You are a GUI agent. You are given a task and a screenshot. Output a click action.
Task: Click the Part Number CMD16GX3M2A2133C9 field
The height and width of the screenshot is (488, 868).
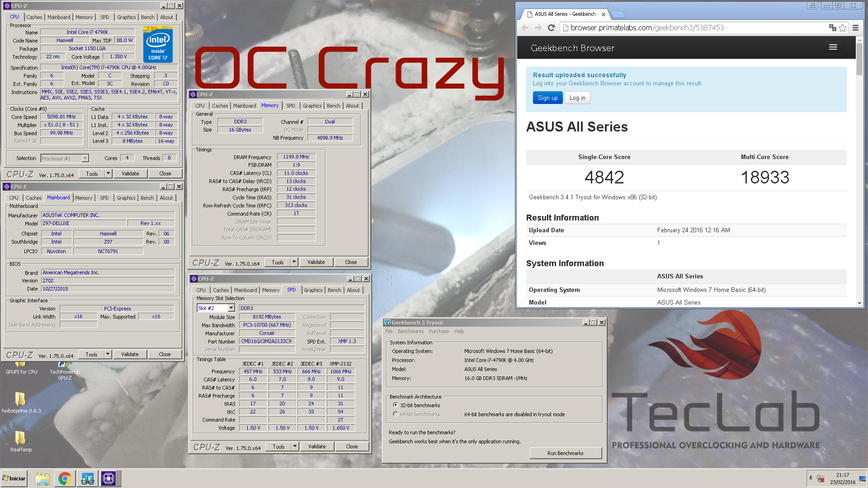click(267, 341)
